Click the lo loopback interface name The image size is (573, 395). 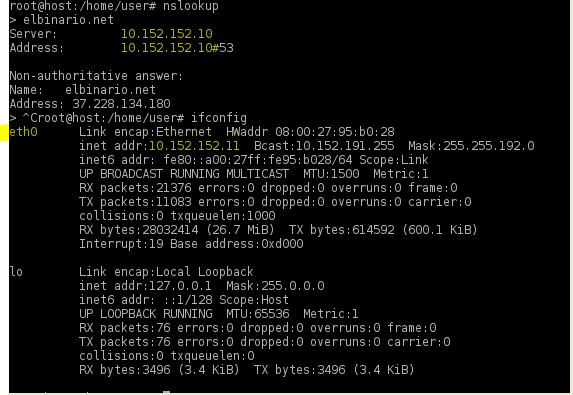(16, 272)
